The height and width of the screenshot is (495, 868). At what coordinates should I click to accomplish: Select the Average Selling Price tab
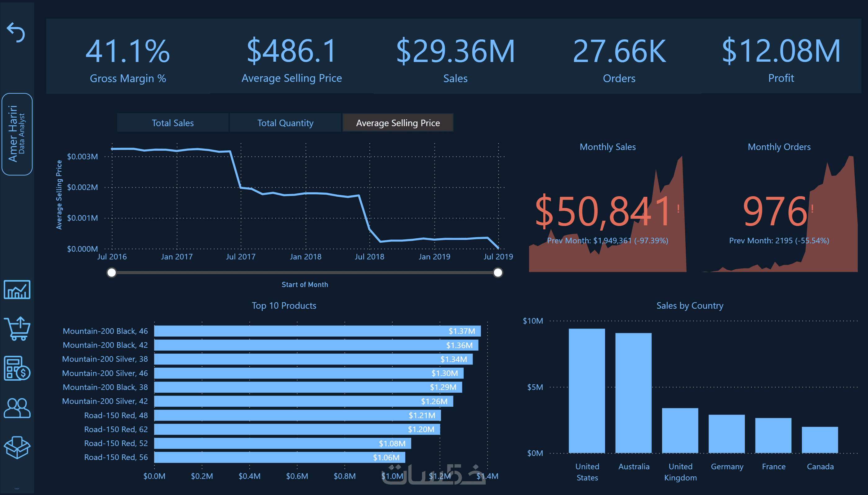[398, 123]
